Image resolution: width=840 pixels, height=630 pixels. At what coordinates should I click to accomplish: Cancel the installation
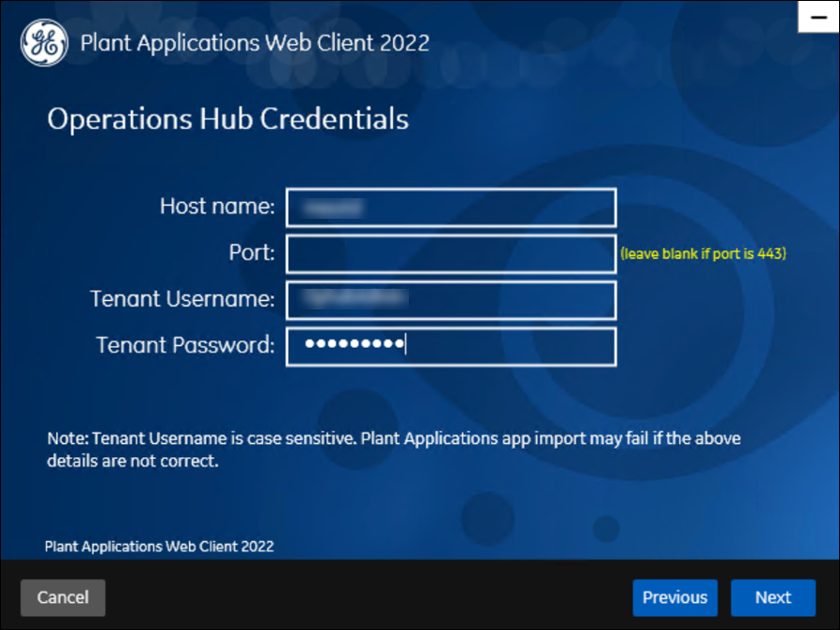click(63, 597)
